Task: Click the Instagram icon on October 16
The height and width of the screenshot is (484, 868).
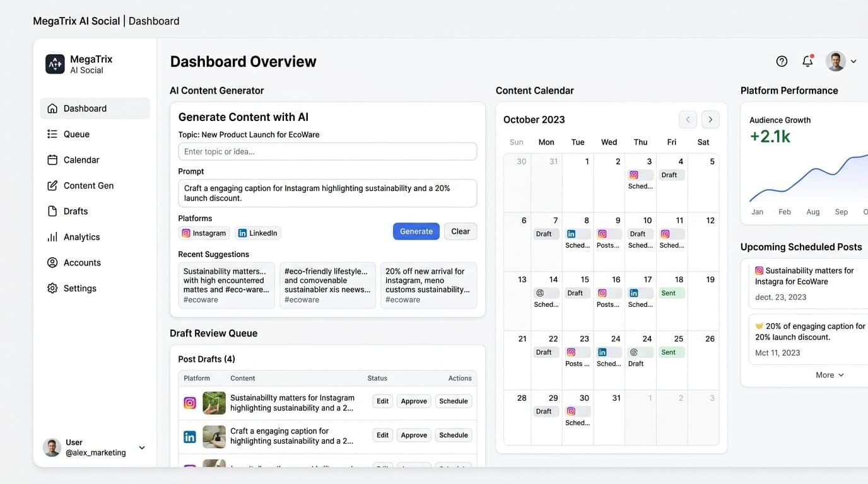Action: (x=602, y=293)
